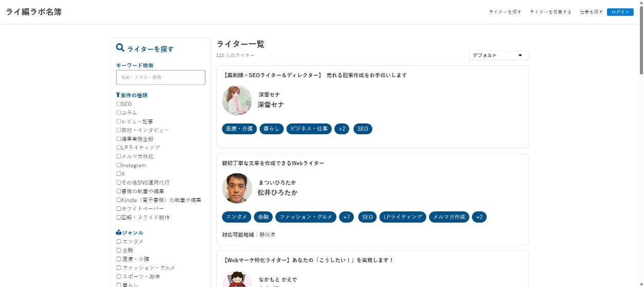The width and height of the screenshot is (644, 287).
Task: Go to 仕事を探す in top navigation
Action: [x=591, y=12]
